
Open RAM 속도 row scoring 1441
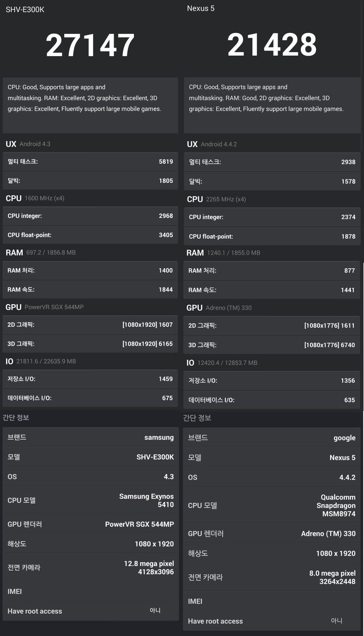(x=272, y=290)
